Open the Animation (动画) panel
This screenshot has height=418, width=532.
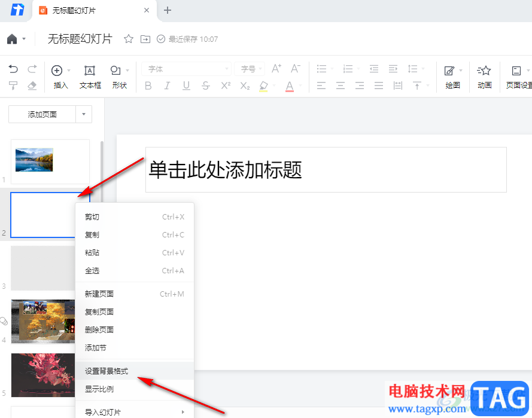[485, 77]
